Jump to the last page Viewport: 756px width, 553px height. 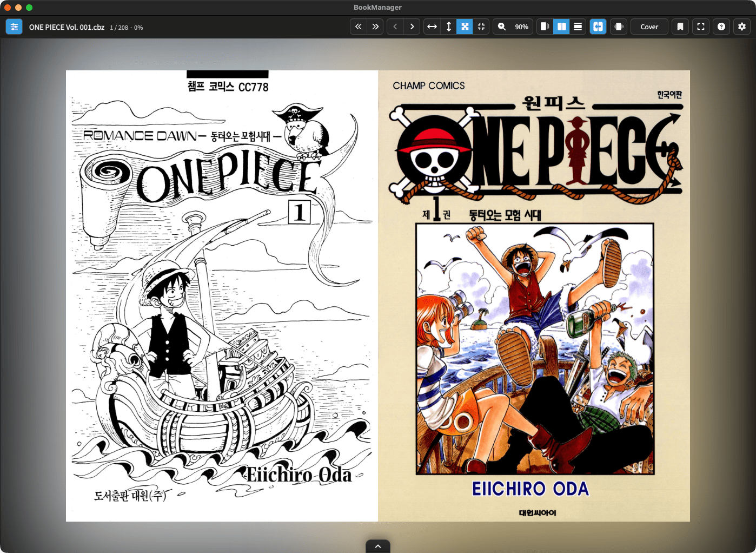click(x=375, y=27)
